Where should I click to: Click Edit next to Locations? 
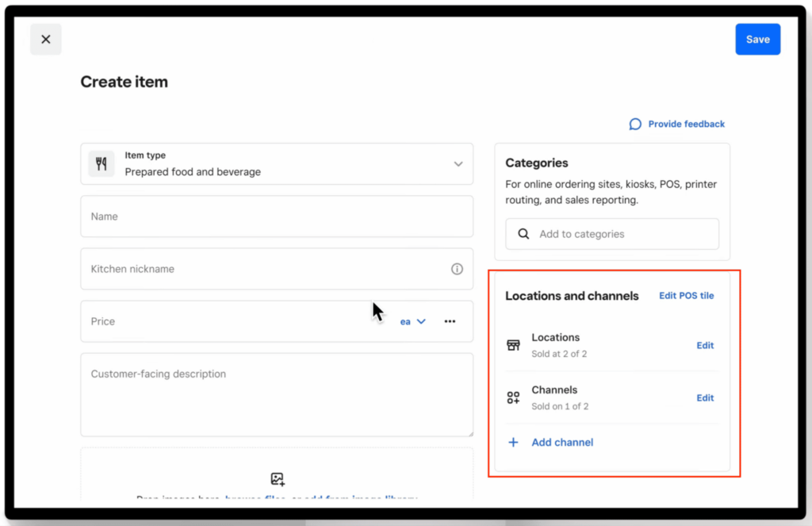pyautogui.click(x=705, y=344)
